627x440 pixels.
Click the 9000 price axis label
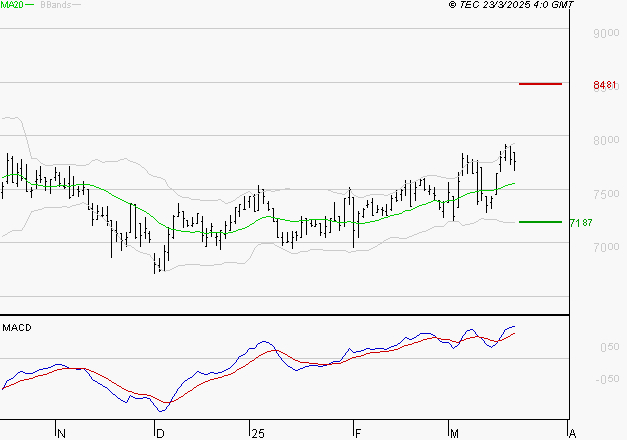click(x=606, y=33)
